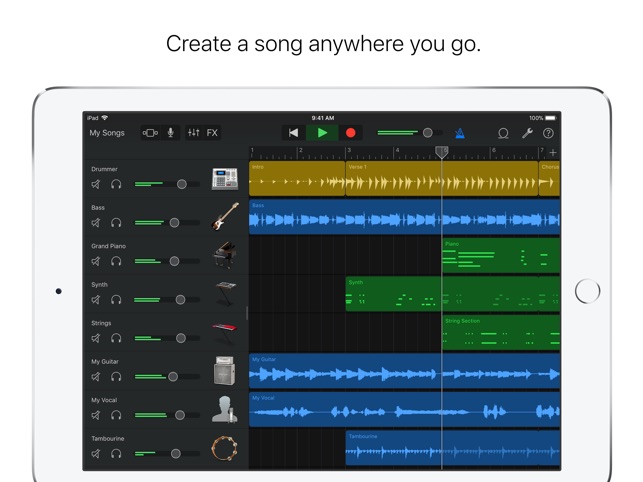The image size is (643, 482).
Task: Select the tambourine instrument icon
Action: (225, 448)
